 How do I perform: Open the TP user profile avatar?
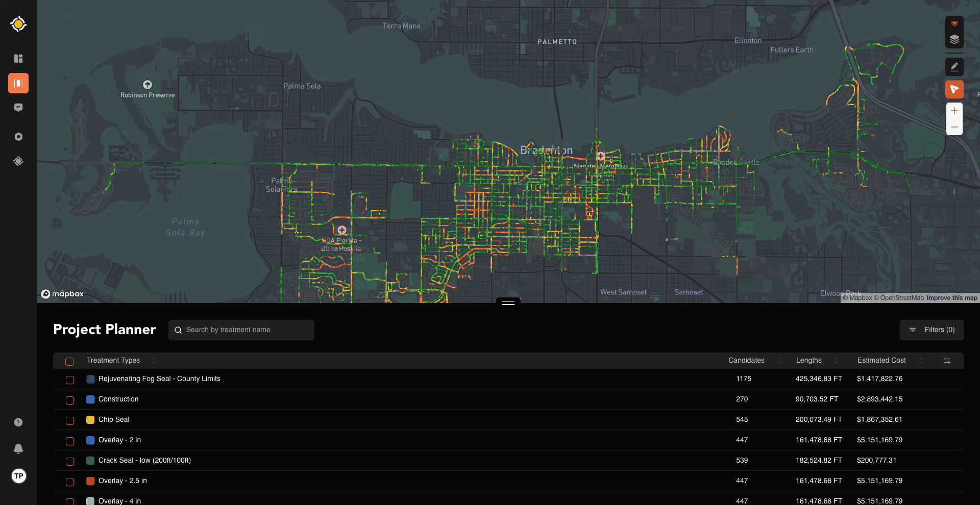(19, 476)
